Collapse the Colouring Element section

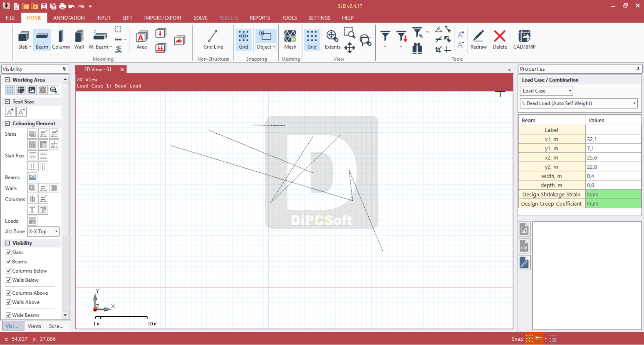pyautogui.click(x=7, y=124)
